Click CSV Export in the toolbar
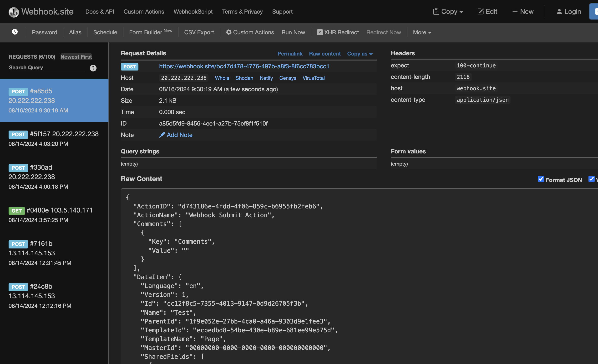Viewport: 598px width, 364px height. 199,32
